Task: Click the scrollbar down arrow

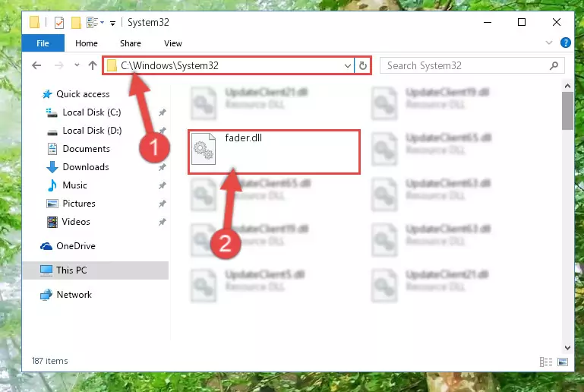Action: click(567, 348)
